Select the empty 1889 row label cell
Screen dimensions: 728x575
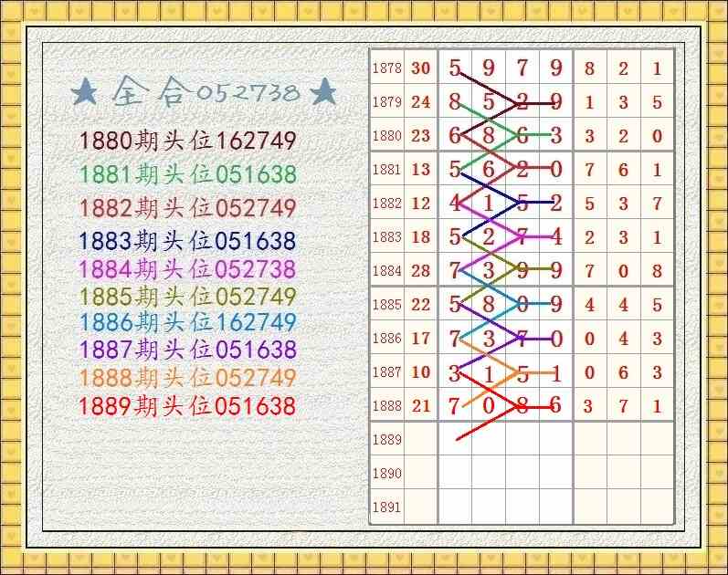tap(387, 440)
